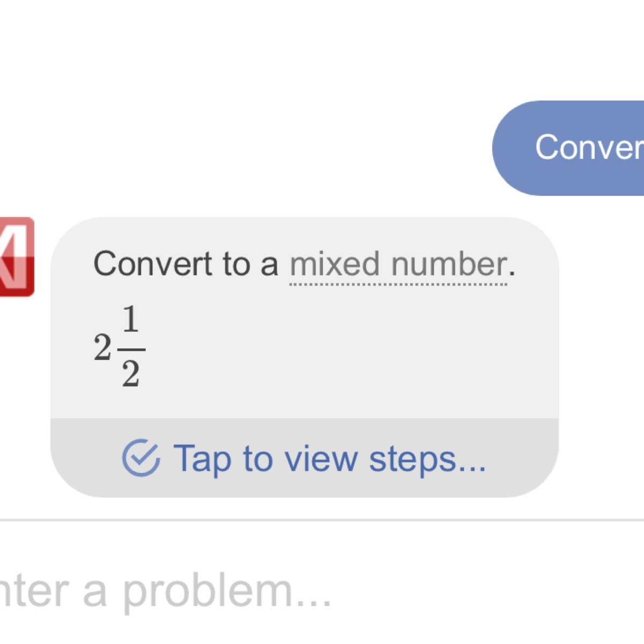The image size is (644, 644).
Task: Click the empty area right of the fraction
Action: point(349,349)
